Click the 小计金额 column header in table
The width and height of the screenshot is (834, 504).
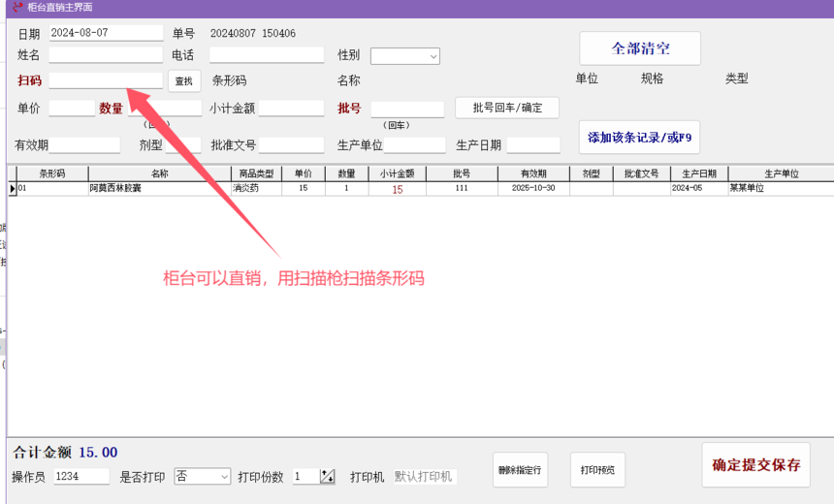[x=397, y=173]
